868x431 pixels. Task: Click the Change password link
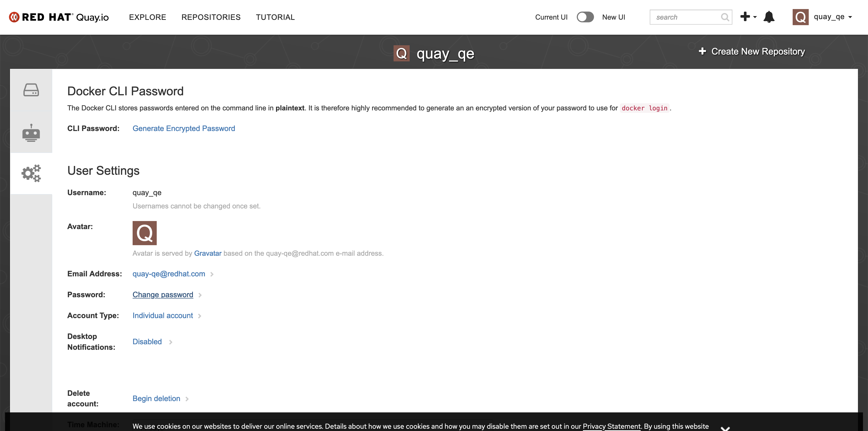pyautogui.click(x=163, y=295)
